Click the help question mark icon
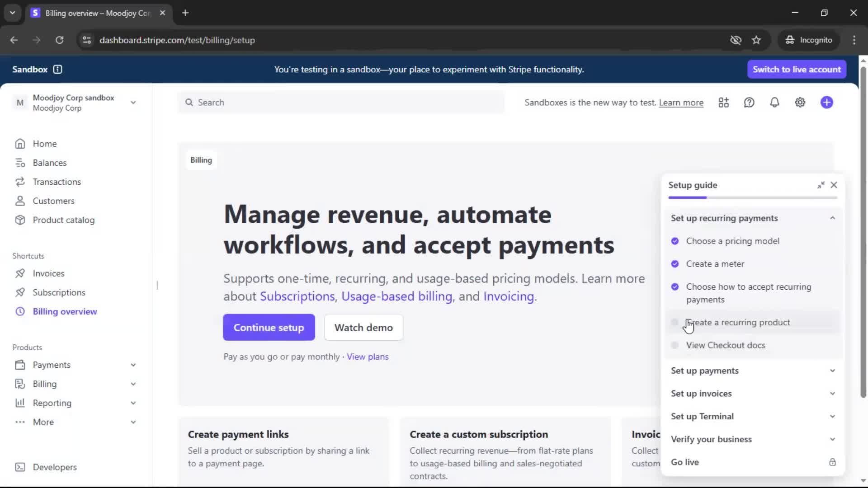The width and height of the screenshot is (868, 488). (x=749, y=103)
